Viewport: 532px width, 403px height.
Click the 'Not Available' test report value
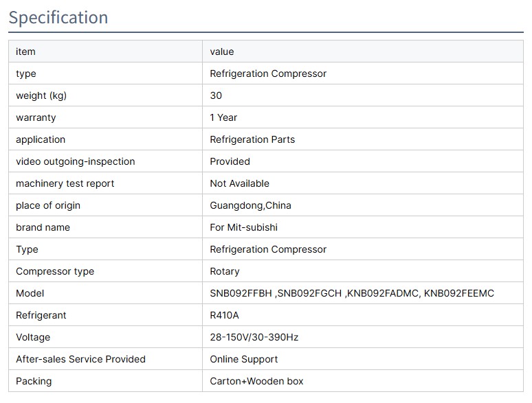(x=239, y=183)
